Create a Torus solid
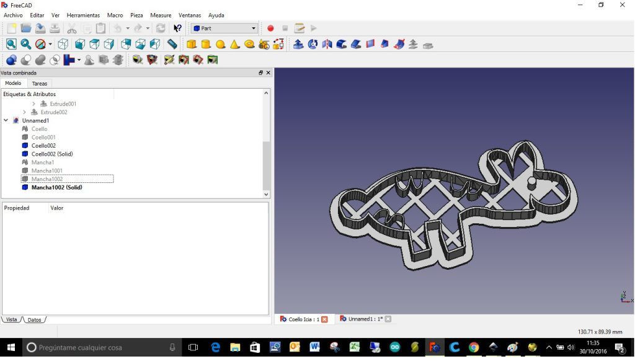 [x=248, y=43]
